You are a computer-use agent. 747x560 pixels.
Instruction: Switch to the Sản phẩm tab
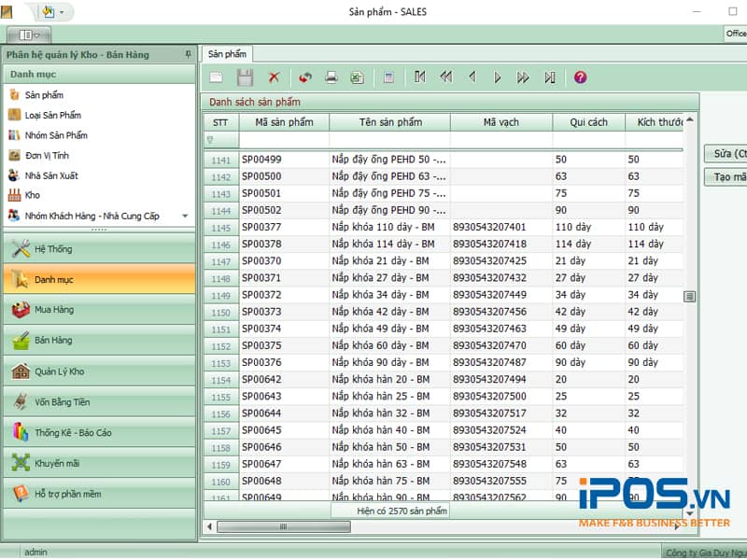[227, 54]
